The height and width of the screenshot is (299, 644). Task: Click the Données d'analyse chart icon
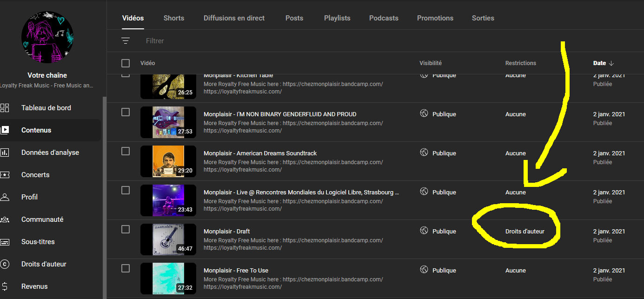click(x=5, y=153)
